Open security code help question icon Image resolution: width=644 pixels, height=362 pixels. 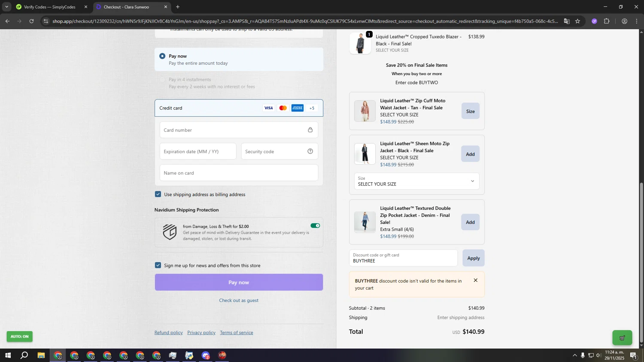(x=310, y=151)
